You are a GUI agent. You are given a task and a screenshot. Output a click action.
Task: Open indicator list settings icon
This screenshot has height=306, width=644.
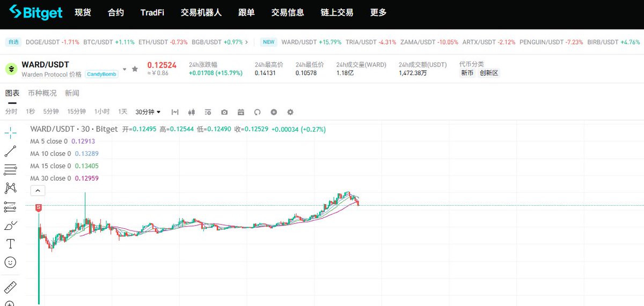coord(208,112)
